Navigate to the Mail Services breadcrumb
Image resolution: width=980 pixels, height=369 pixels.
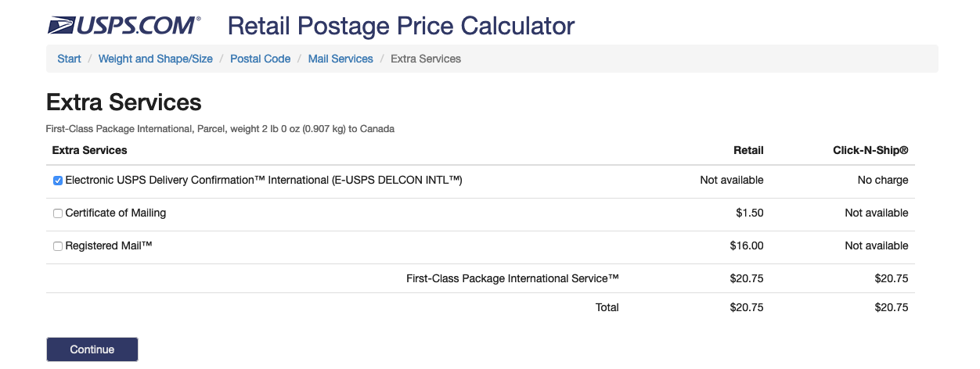(340, 59)
